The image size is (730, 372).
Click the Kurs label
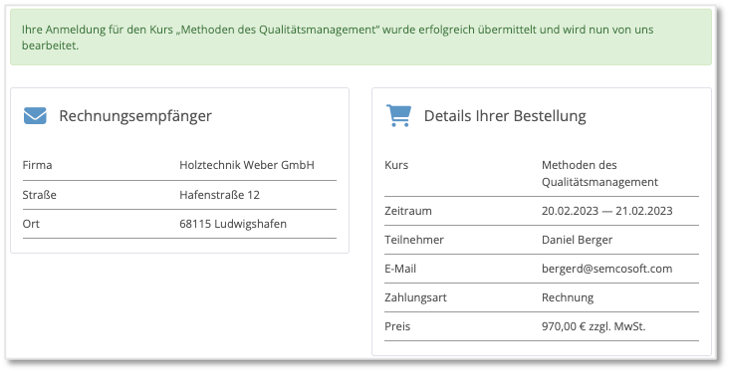[x=396, y=165]
